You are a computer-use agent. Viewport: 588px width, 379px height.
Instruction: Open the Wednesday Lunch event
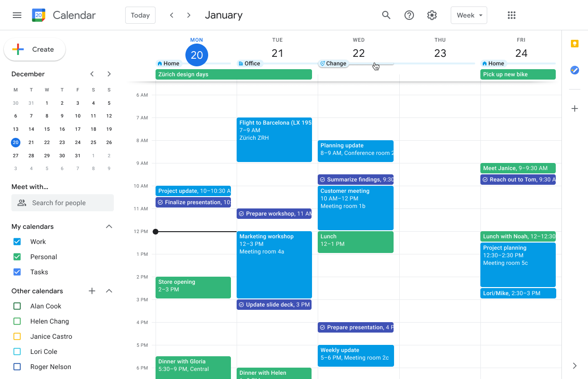356,242
